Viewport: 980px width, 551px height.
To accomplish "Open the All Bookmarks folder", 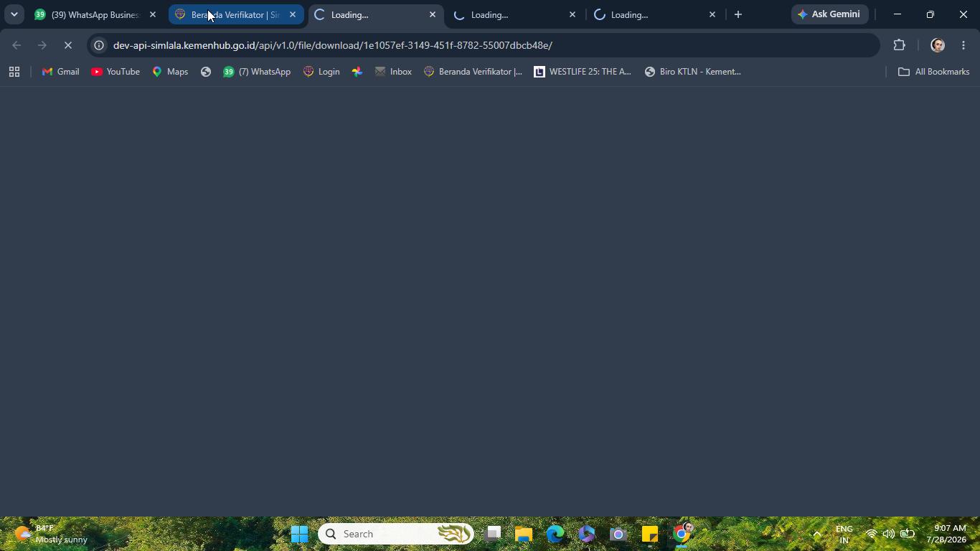I will 933,72.
